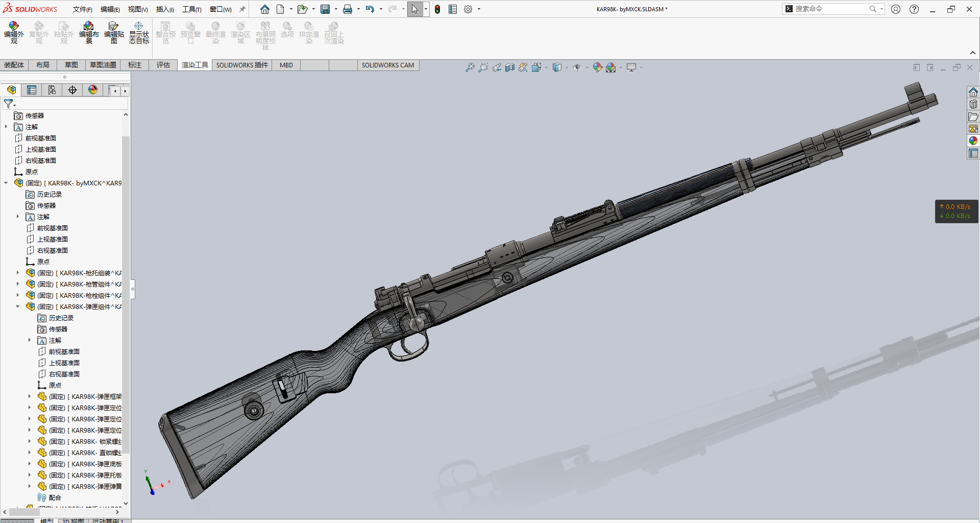Activate Section View tool
This screenshot has width=980, height=523.
tap(509, 67)
